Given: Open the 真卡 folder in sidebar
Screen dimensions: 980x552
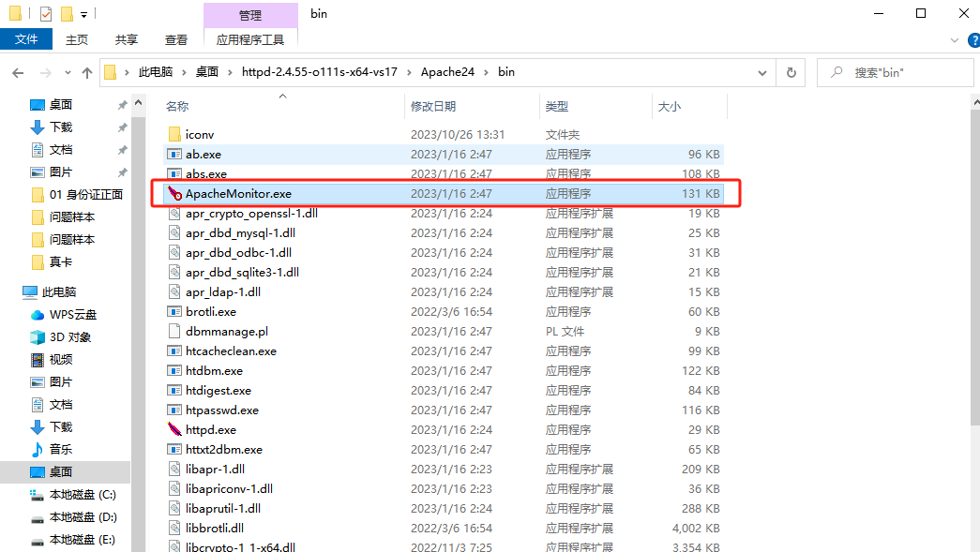Looking at the screenshot, I should point(61,262).
